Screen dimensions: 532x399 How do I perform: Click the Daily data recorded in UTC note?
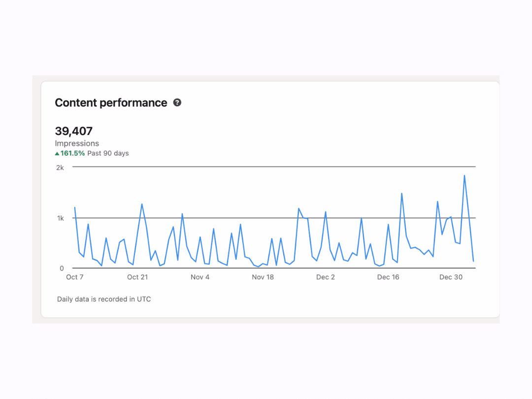click(104, 299)
